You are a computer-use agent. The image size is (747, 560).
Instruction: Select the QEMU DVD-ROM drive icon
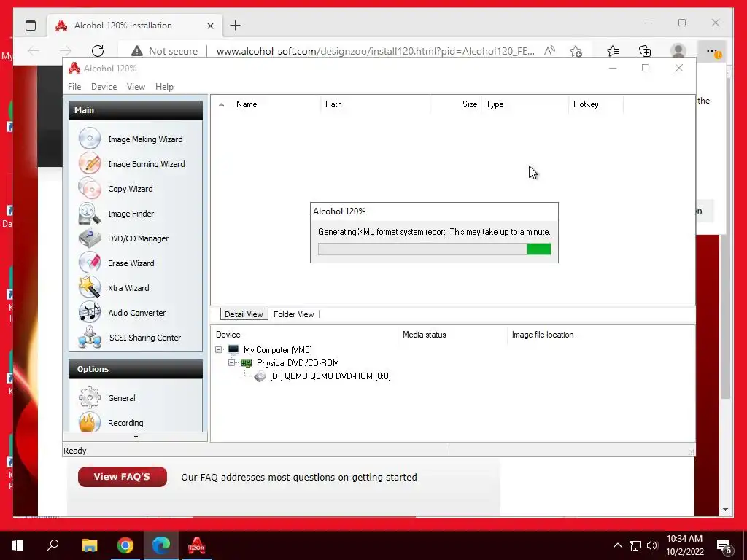(260, 376)
